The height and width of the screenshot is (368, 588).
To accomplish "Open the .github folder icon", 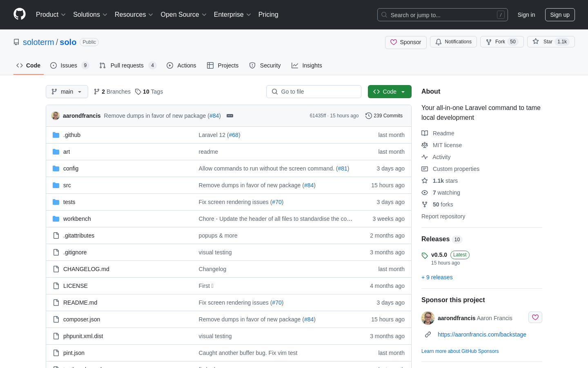I will click(56, 135).
